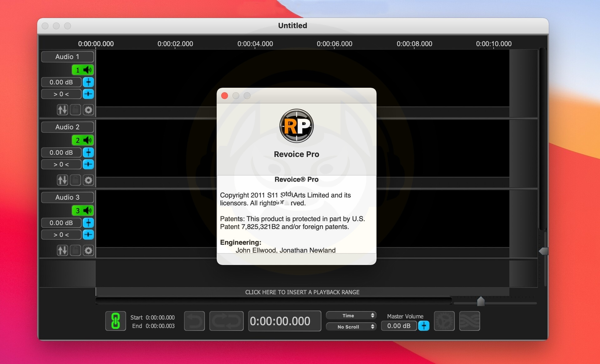Mute Audio 1 with green speaker button
Screen dimensions: 600x364
[83, 70]
